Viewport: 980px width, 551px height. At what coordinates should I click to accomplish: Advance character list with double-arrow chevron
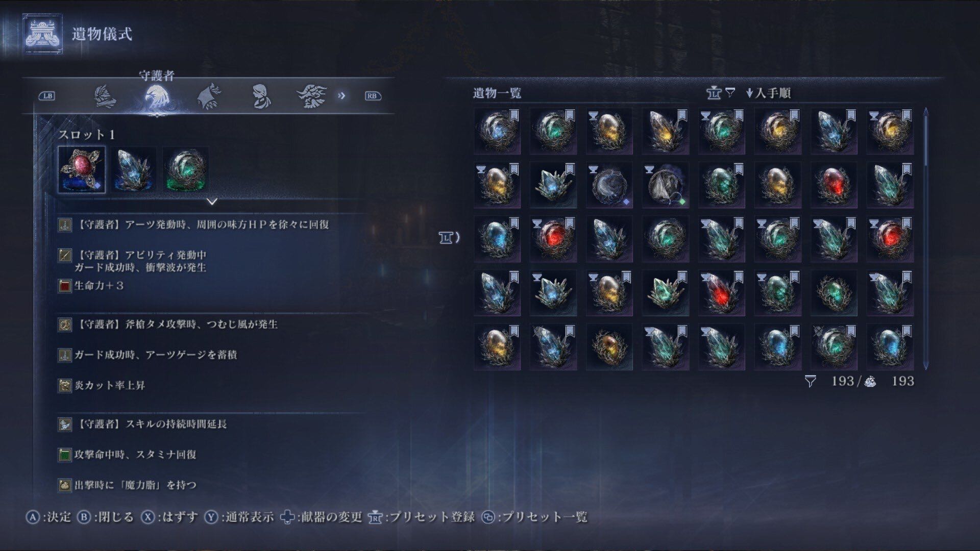click(341, 96)
